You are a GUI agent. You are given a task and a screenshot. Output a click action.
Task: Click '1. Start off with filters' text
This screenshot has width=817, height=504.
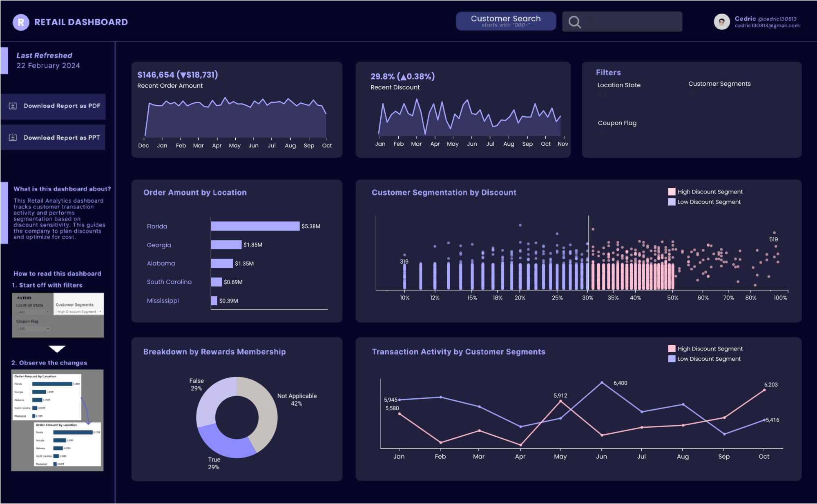[x=47, y=285]
